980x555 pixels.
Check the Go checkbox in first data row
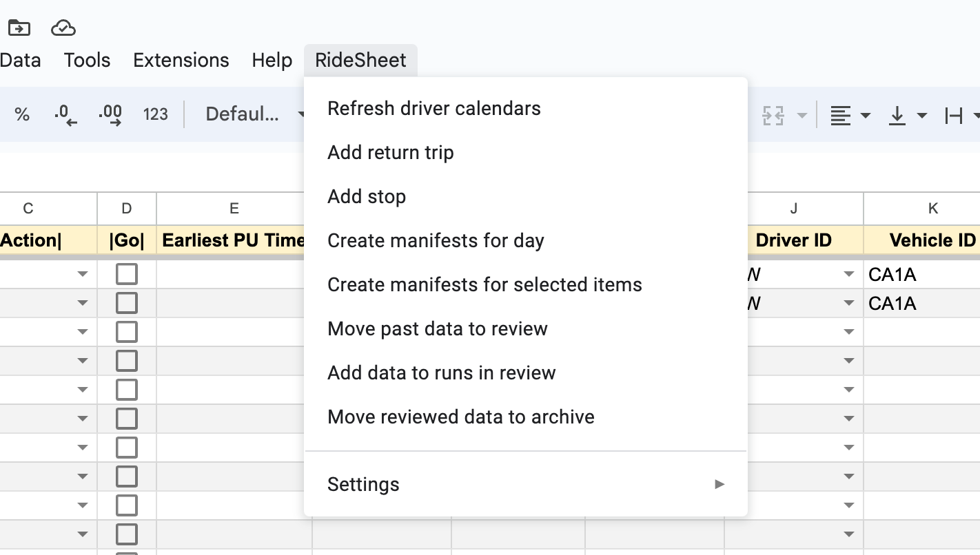(127, 274)
